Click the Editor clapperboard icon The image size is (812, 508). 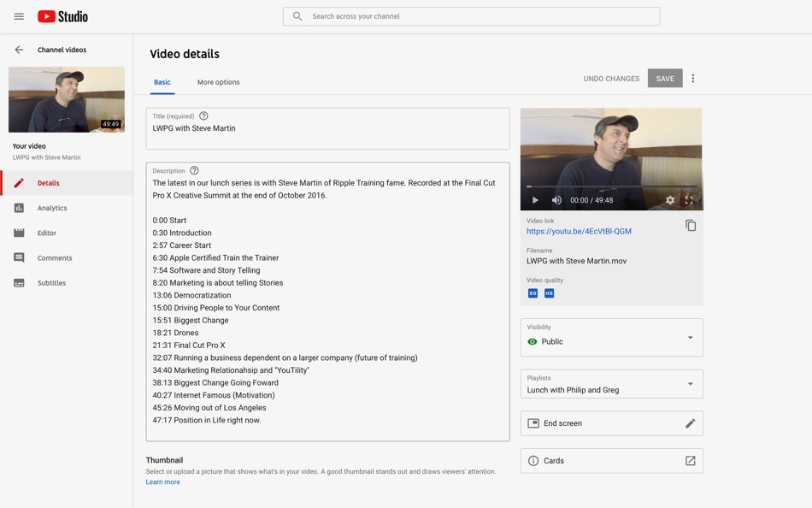[19, 233]
